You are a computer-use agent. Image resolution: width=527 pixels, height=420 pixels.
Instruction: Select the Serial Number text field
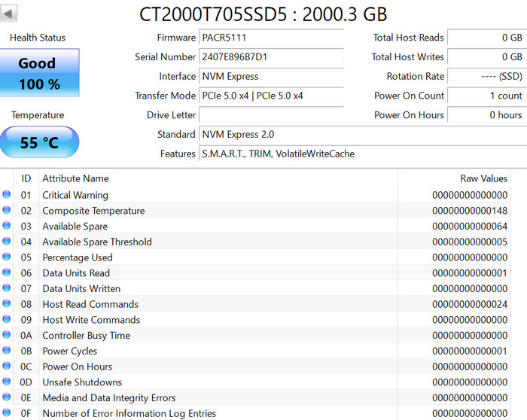(x=271, y=57)
